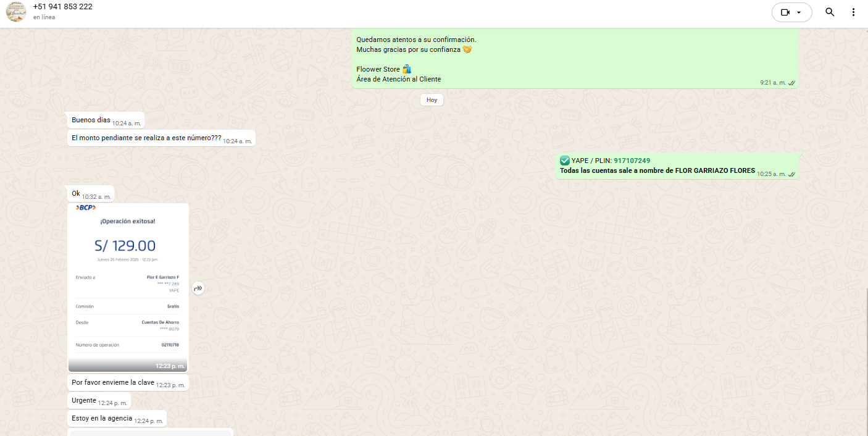
Task: Open the contact's profile picture
Action: point(16,12)
